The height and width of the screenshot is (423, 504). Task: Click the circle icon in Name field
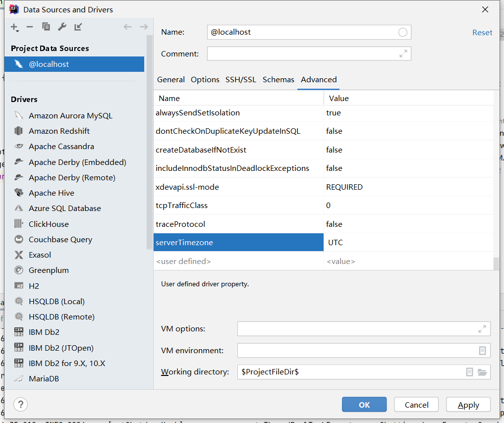[x=403, y=32]
